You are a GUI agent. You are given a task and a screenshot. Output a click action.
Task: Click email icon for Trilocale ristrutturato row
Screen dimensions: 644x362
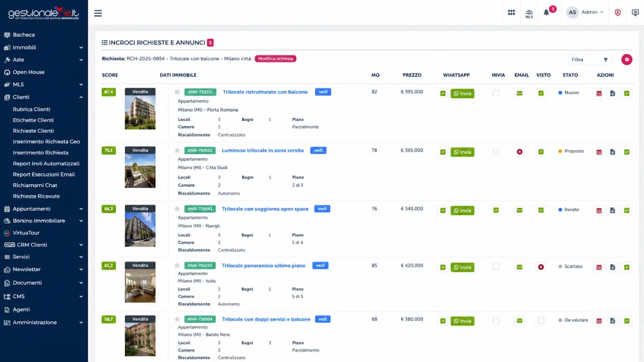pyautogui.click(x=519, y=93)
